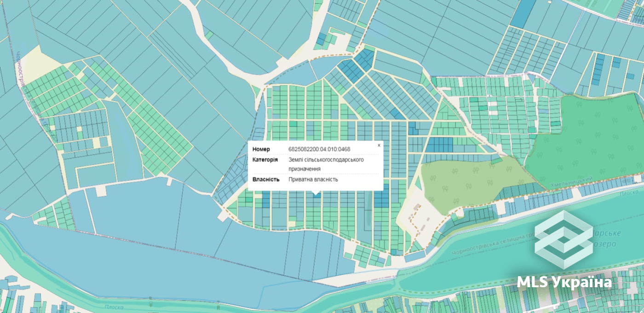Click the large dark green forest area

click(589, 138)
